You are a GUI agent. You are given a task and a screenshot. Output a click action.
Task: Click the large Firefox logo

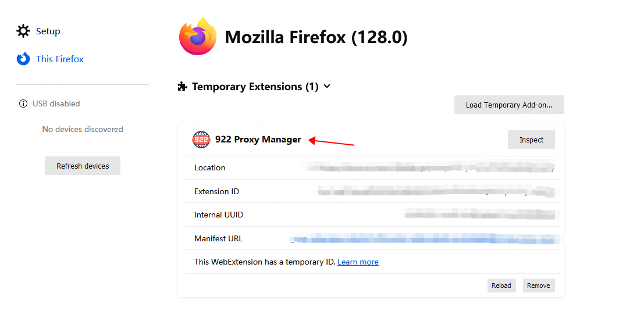pyautogui.click(x=198, y=37)
